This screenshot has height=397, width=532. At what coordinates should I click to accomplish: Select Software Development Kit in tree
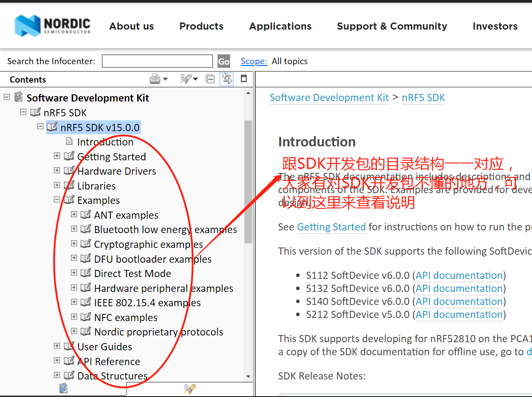(x=88, y=98)
